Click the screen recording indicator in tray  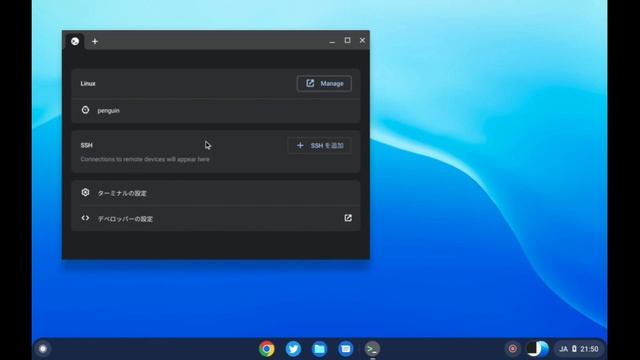[x=513, y=349]
